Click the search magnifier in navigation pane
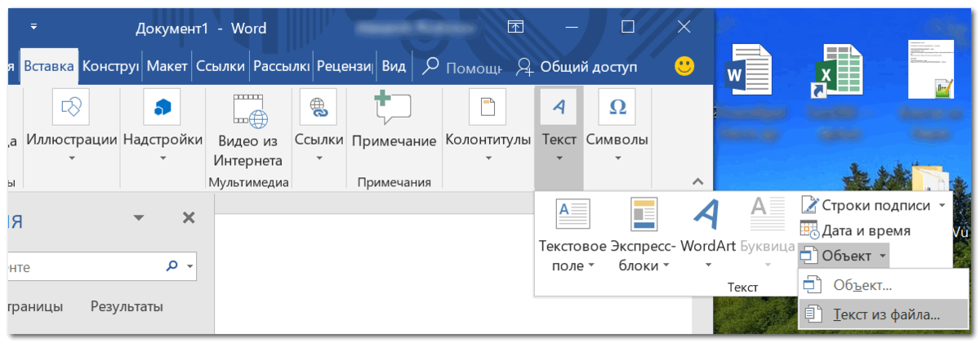 pyautogui.click(x=171, y=265)
